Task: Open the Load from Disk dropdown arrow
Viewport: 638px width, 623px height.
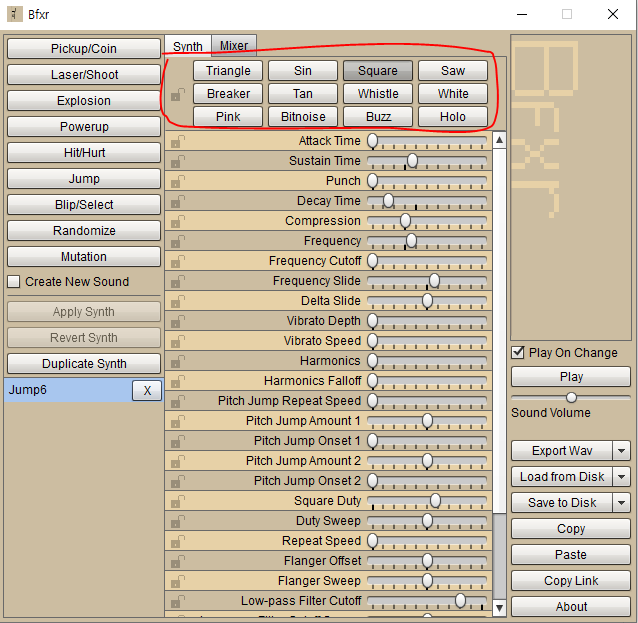Action: click(621, 477)
